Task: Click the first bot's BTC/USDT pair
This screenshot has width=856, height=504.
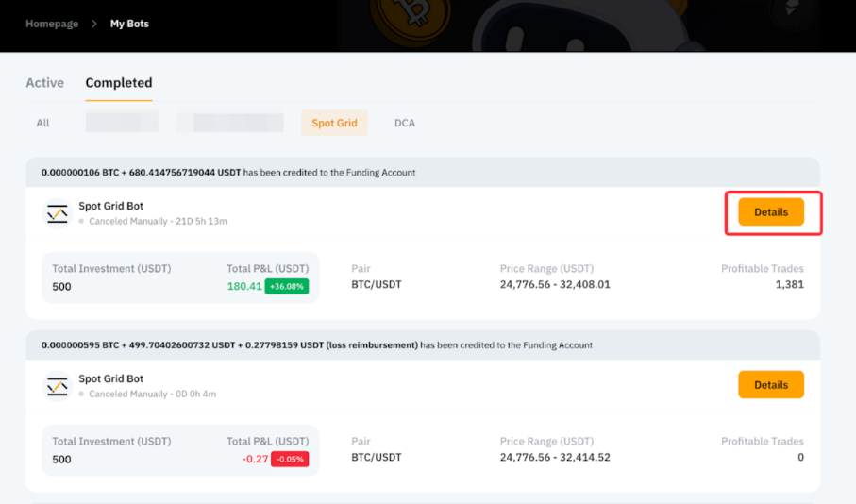Action: pyautogui.click(x=376, y=285)
